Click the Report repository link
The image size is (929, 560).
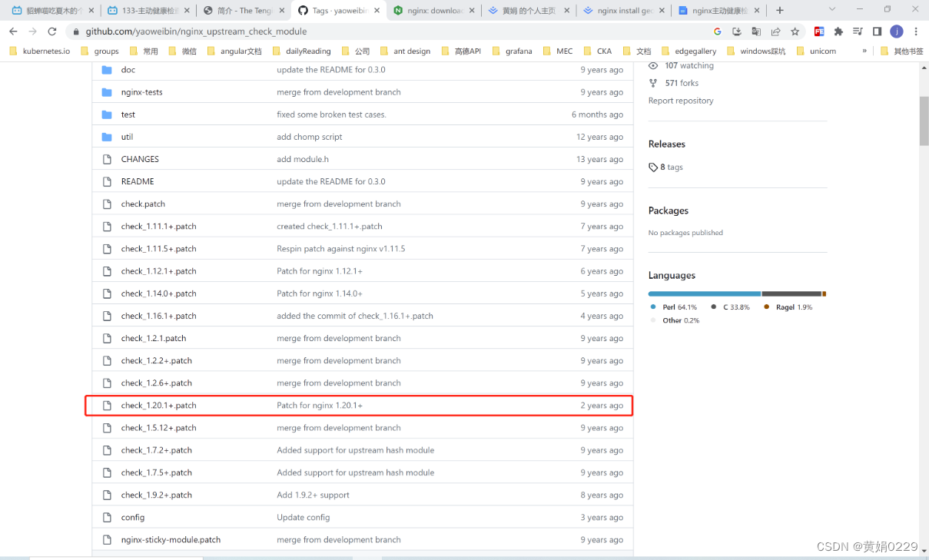[x=681, y=101]
